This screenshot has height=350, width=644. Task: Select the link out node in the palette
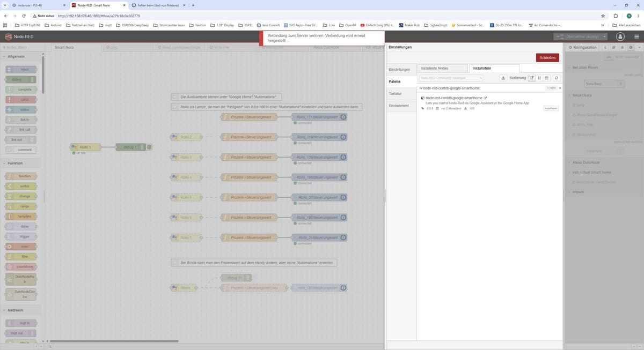(21, 140)
